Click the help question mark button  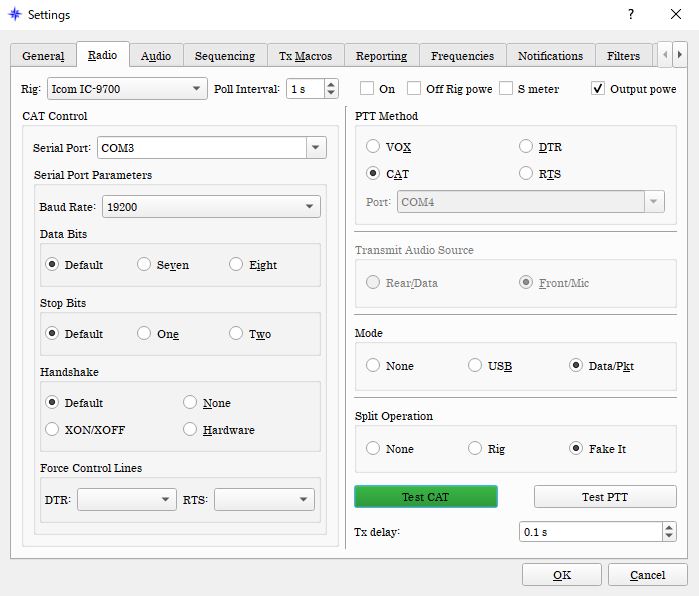630,15
